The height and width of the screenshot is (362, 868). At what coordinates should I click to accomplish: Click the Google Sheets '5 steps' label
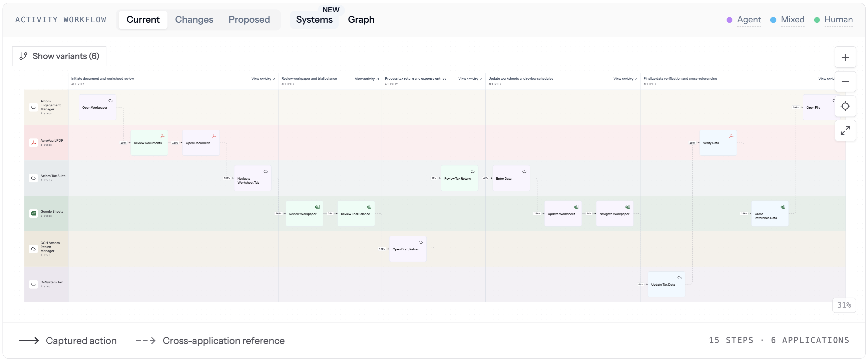46,216
